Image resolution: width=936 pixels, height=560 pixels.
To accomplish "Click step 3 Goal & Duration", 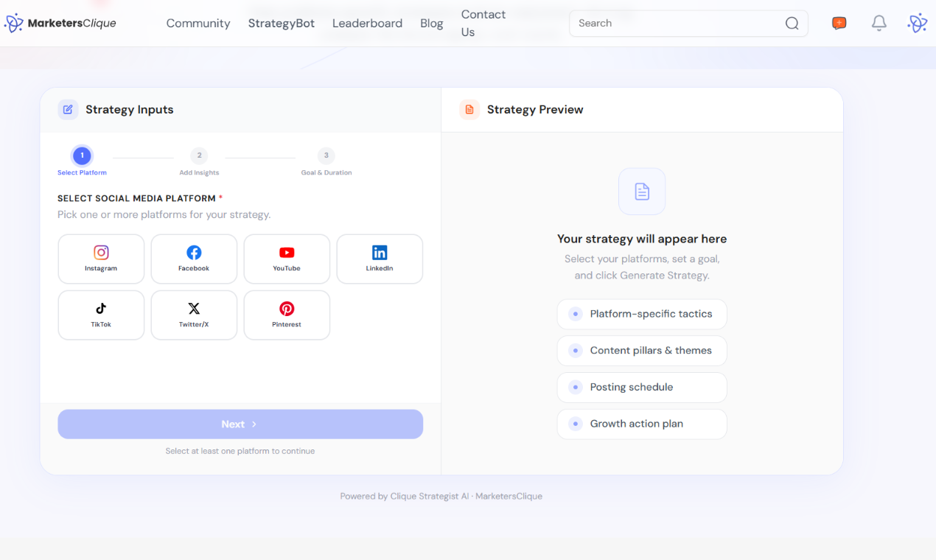I will (x=326, y=155).
